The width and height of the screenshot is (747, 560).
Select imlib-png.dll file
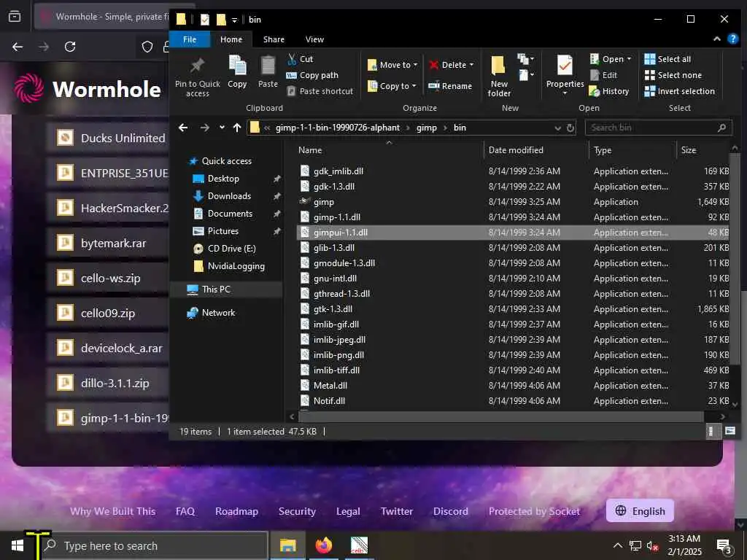(514, 355)
